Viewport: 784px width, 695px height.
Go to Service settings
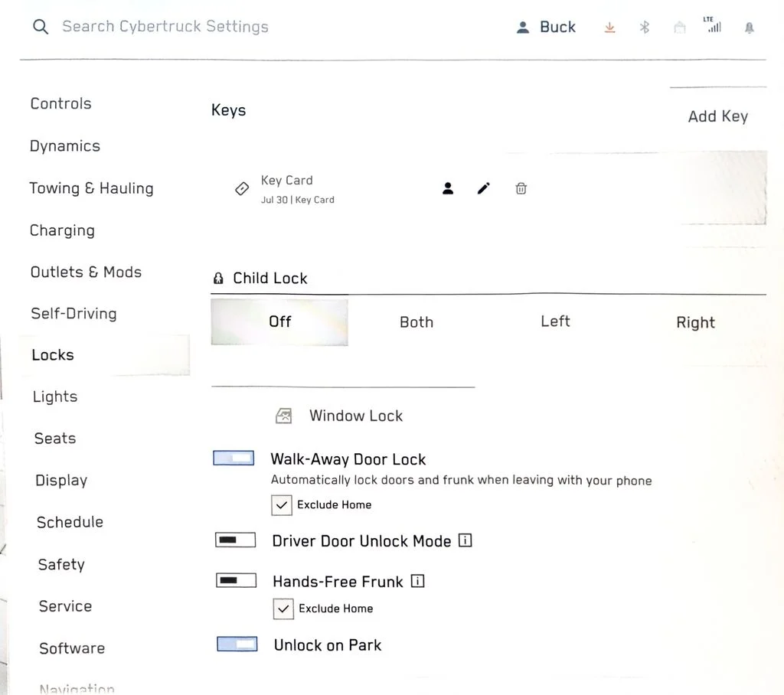tap(66, 606)
